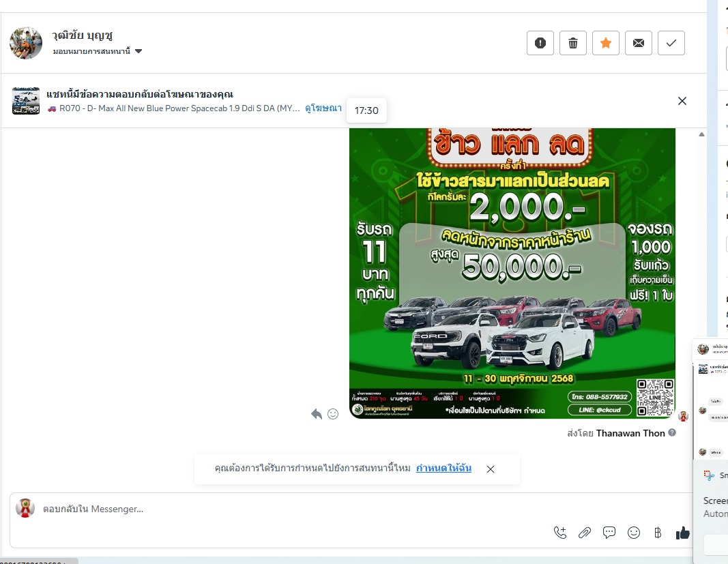Open the emoji picker in composer

(x=634, y=533)
